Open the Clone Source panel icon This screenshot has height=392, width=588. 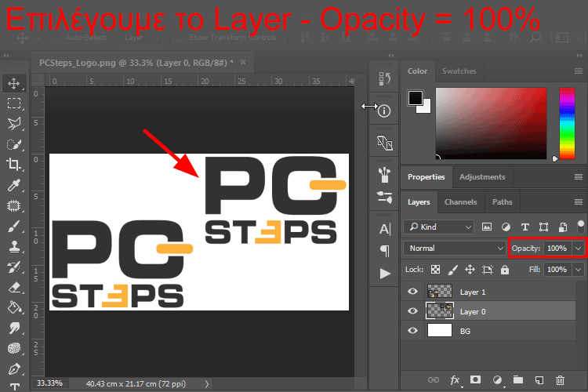pos(384,143)
